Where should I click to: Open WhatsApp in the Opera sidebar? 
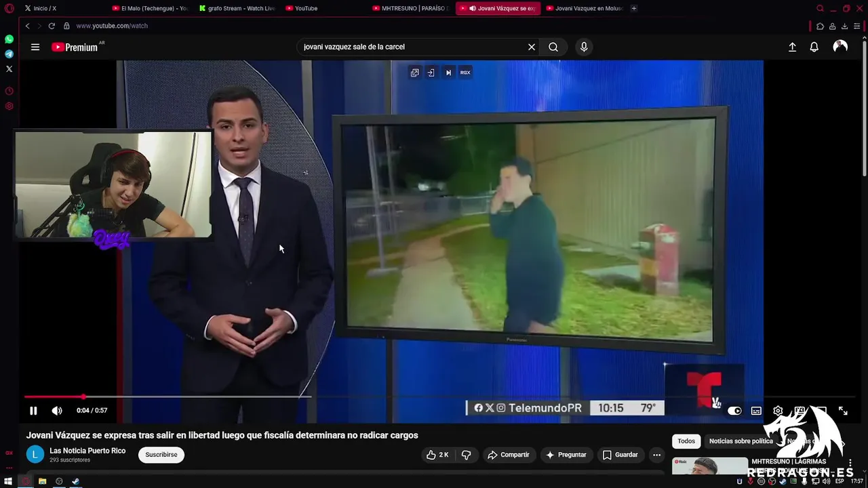point(9,39)
